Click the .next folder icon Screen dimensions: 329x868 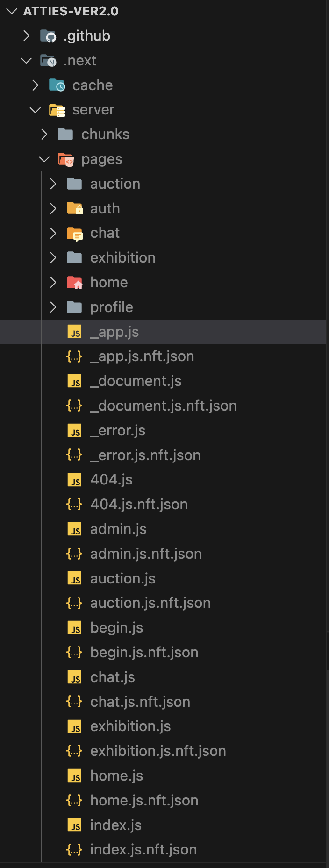point(48,61)
